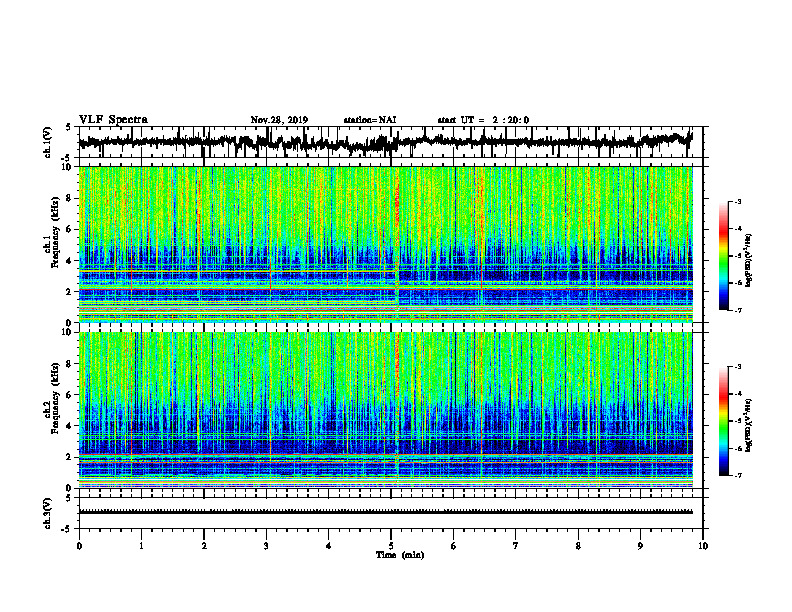792x612 pixels.
Task: Click the ch.1 voltage waveform trace
Action: [385, 142]
